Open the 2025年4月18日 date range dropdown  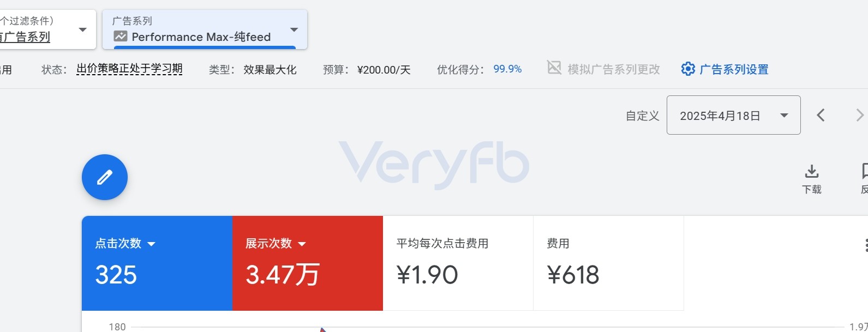(x=733, y=115)
